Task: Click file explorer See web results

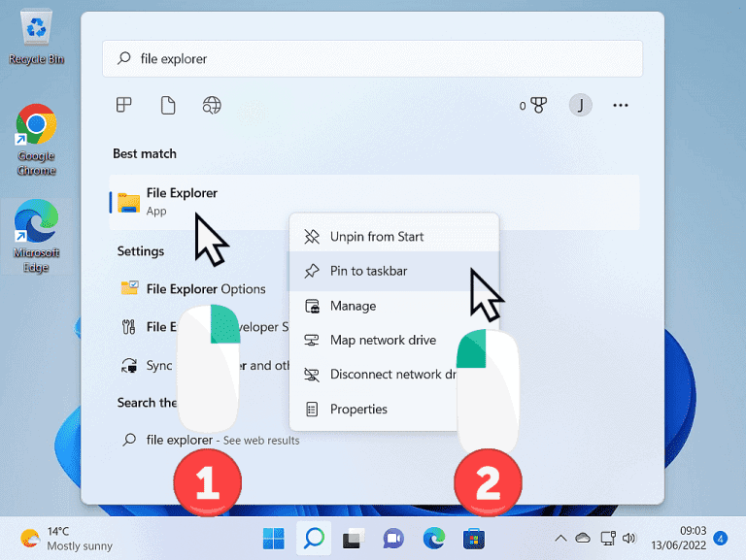Action: [x=221, y=440]
